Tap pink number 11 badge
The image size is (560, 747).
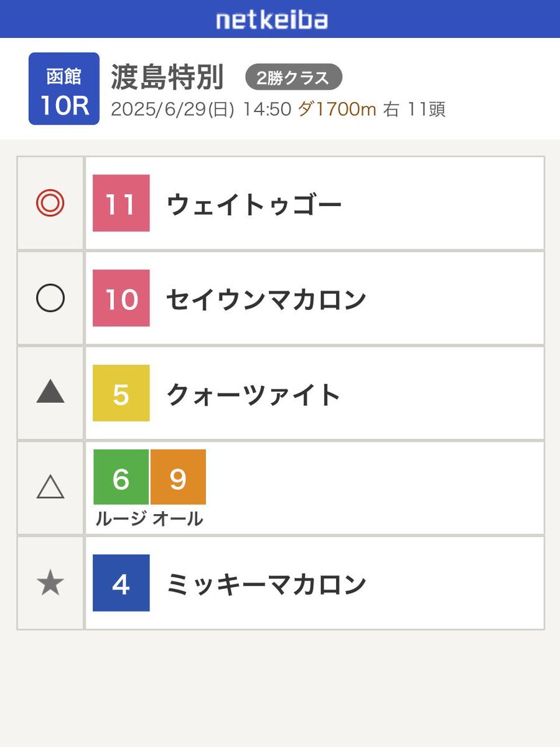point(121,204)
